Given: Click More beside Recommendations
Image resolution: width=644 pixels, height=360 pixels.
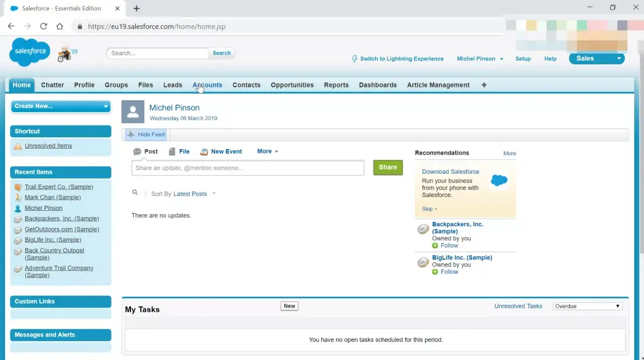Looking at the screenshot, I should [510, 153].
